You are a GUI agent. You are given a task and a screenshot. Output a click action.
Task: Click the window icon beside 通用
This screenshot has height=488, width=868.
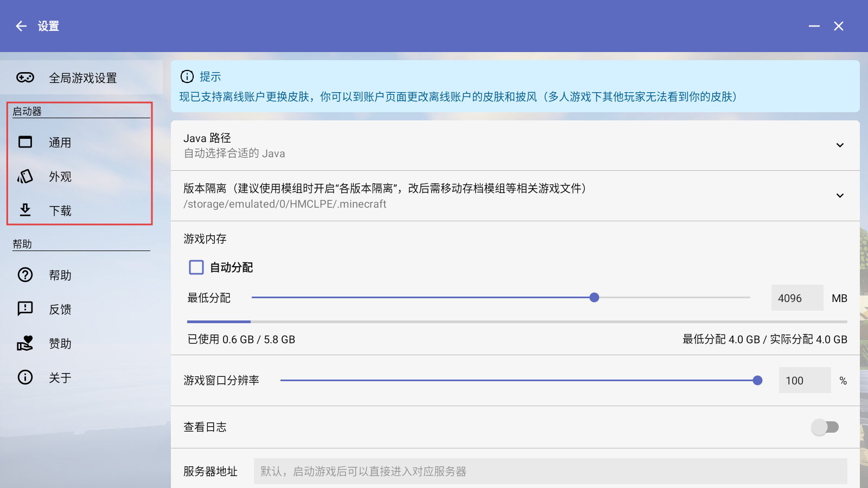[25, 142]
